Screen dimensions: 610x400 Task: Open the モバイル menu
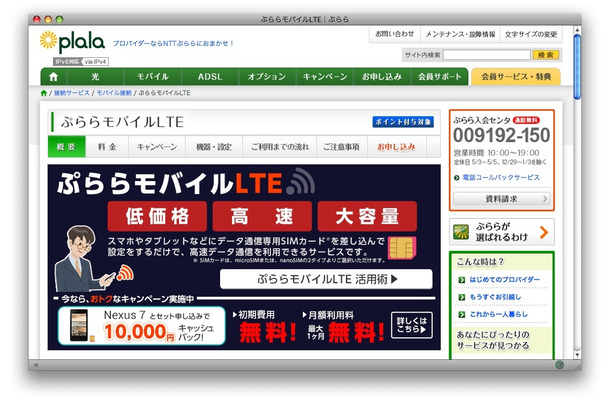(x=152, y=77)
